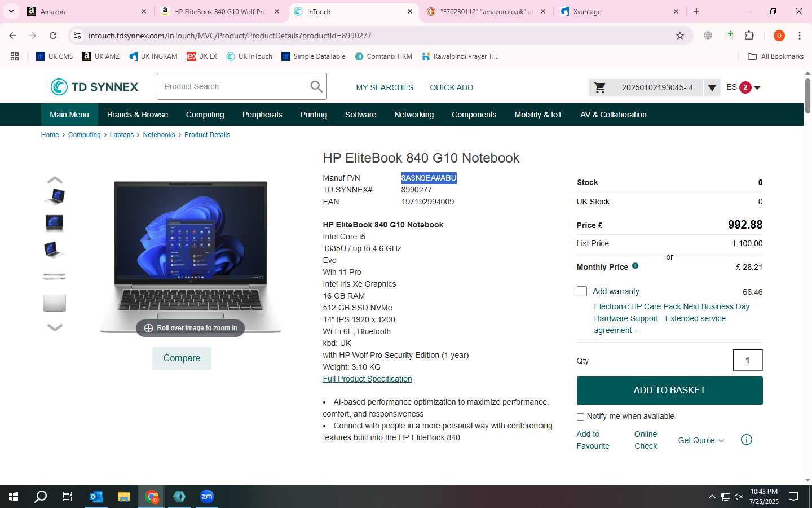Click MY SEARCHES link

coord(385,87)
